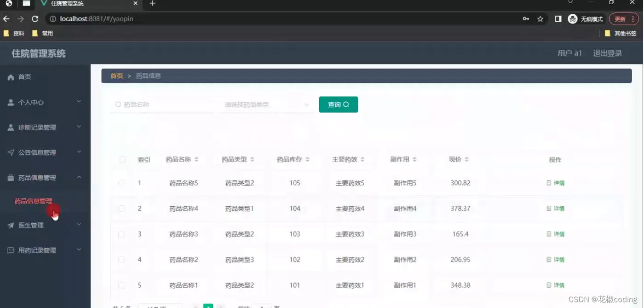
Task: Collapse the 药品信息管理 sidebar menu
Action: 79,177
